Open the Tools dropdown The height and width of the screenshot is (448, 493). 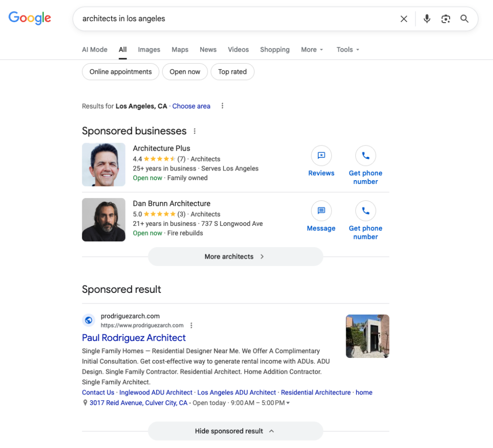click(348, 50)
